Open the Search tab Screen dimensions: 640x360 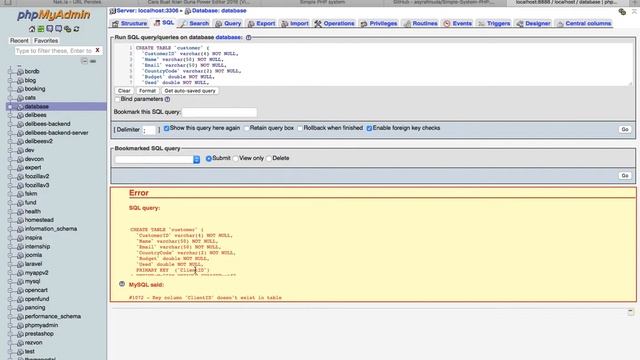tap(195, 24)
